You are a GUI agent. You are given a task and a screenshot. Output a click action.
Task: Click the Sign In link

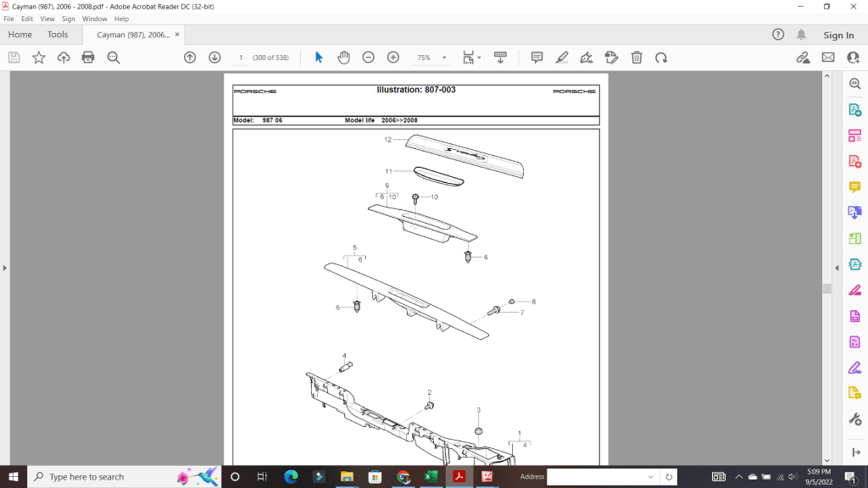click(838, 35)
